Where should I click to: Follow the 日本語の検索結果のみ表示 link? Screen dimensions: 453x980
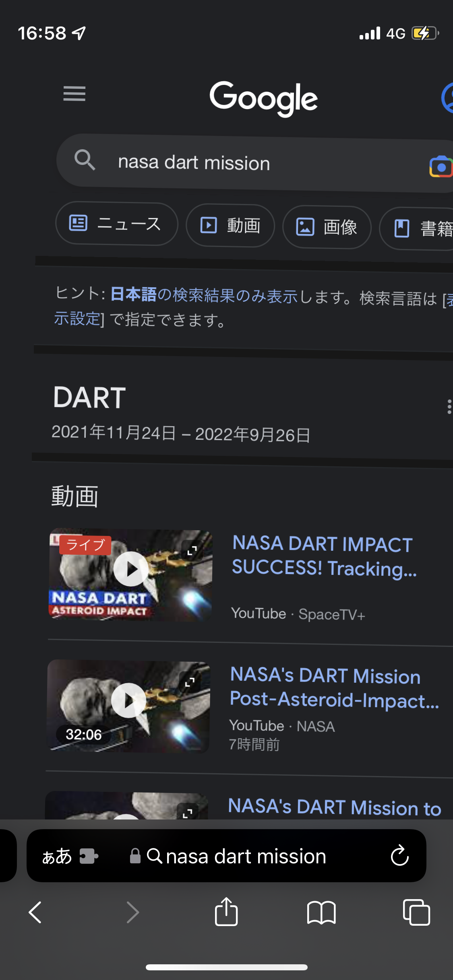[204, 295]
